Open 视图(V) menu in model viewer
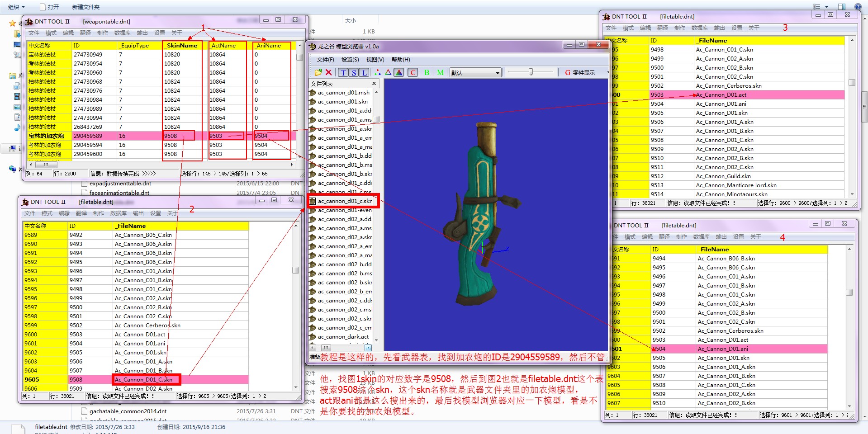This screenshot has height=434, width=868. 375,60
